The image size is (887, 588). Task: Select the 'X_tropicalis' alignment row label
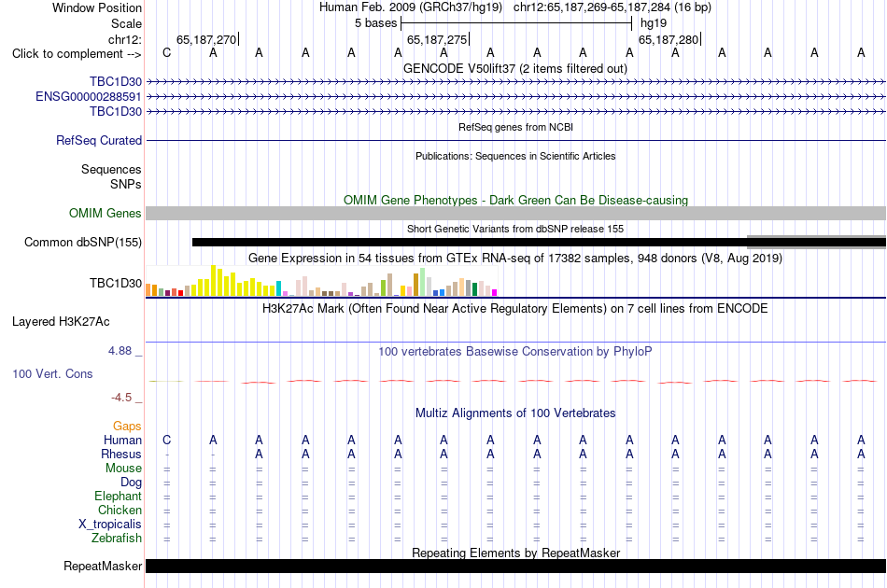tap(110, 525)
